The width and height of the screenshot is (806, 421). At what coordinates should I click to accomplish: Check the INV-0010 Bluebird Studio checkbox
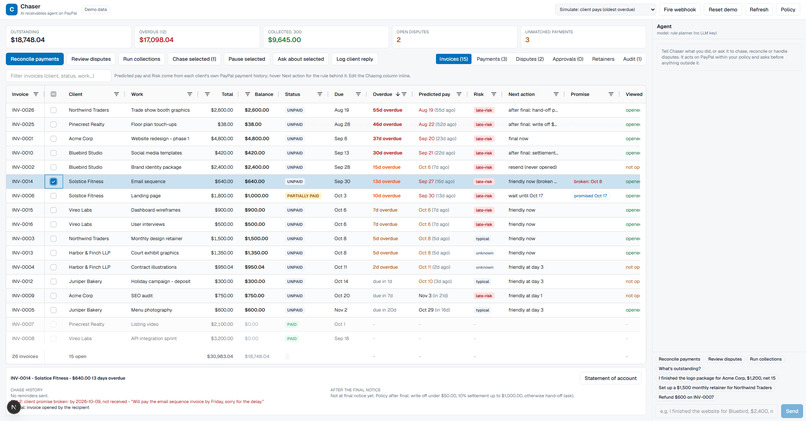[53, 153]
